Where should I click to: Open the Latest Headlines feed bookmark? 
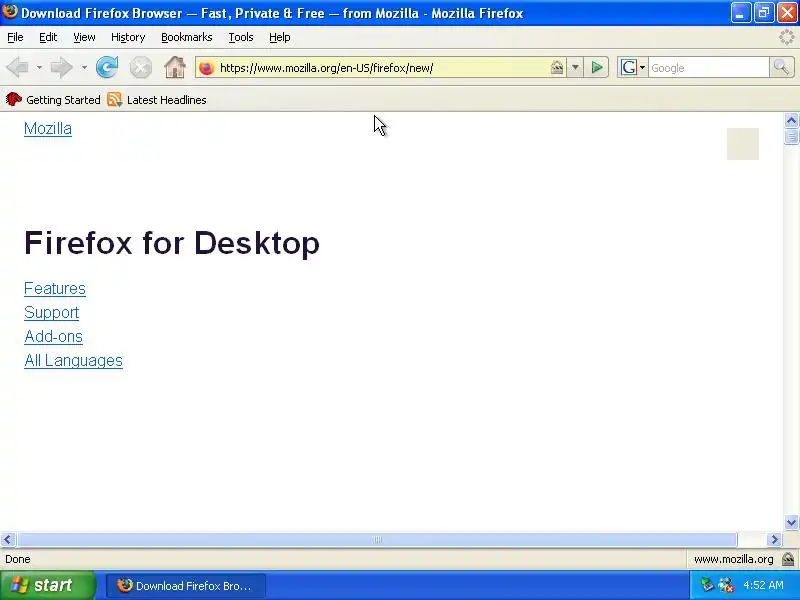(x=157, y=99)
